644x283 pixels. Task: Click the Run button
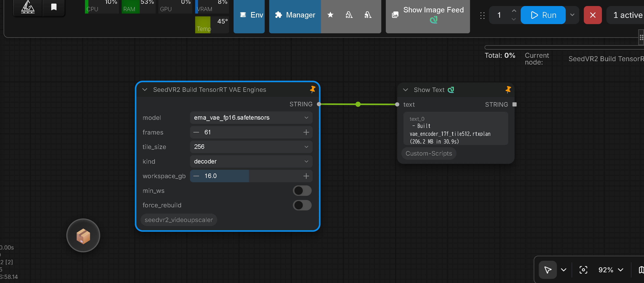pyautogui.click(x=543, y=15)
